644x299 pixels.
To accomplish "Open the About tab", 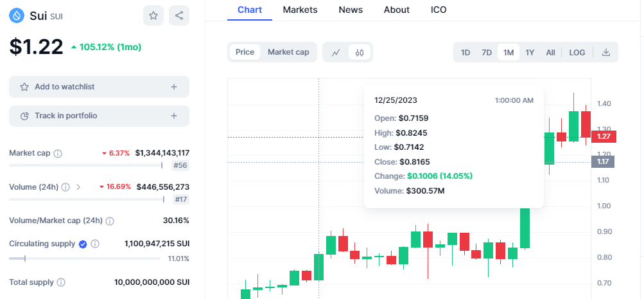I will click(x=397, y=10).
